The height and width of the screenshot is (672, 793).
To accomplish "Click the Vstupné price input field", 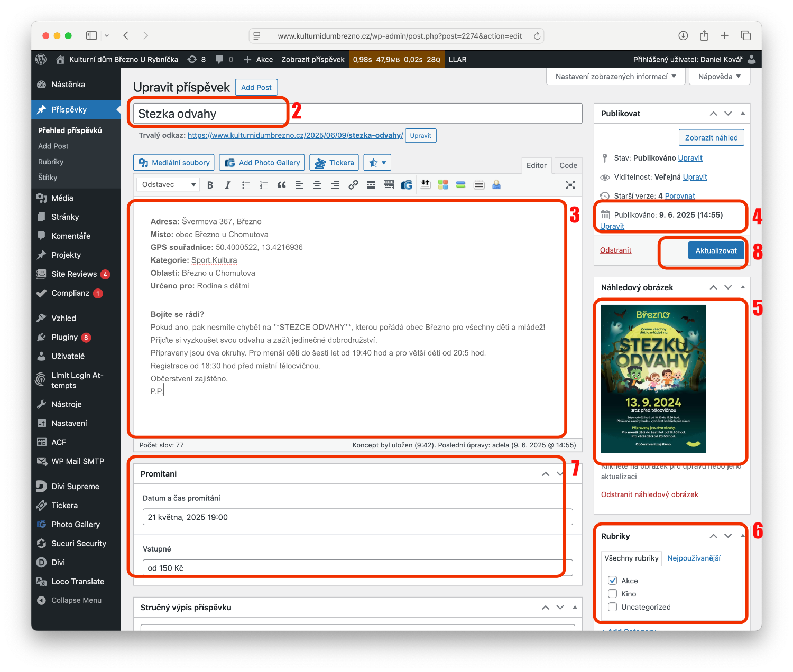I will point(357,568).
